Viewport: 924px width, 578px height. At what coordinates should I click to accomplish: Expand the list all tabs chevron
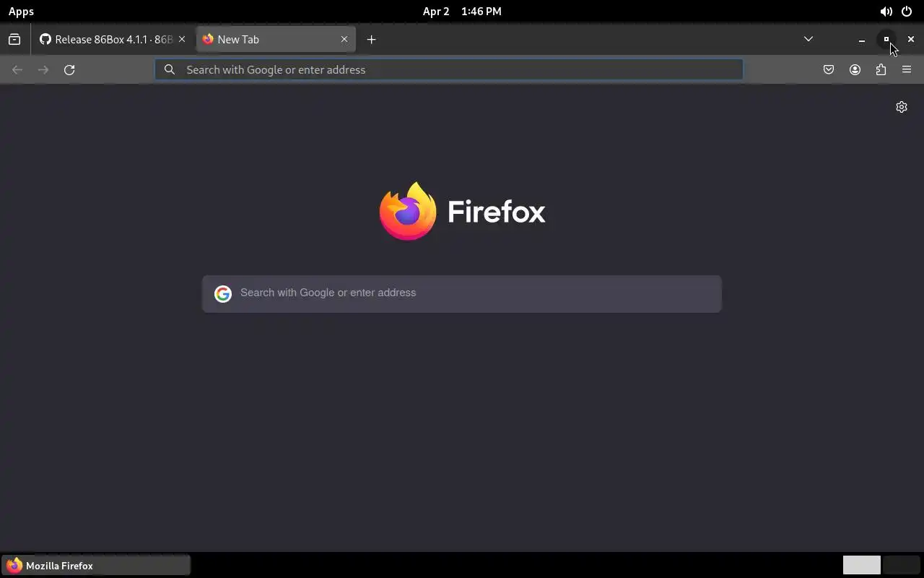[x=808, y=39]
